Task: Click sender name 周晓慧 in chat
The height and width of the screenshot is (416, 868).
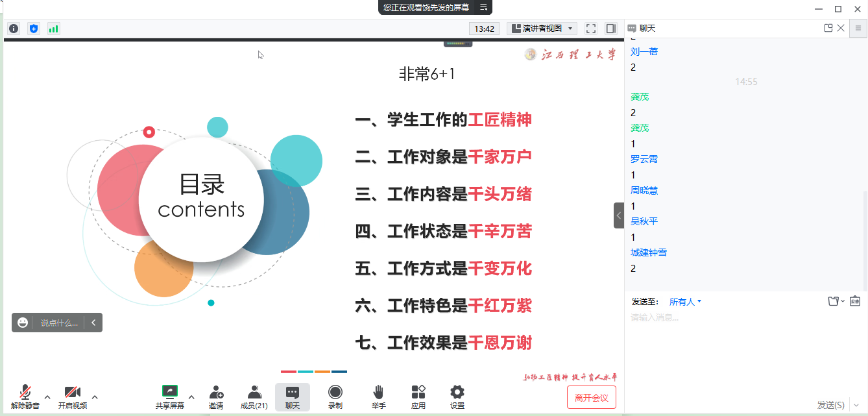Action: (x=644, y=190)
